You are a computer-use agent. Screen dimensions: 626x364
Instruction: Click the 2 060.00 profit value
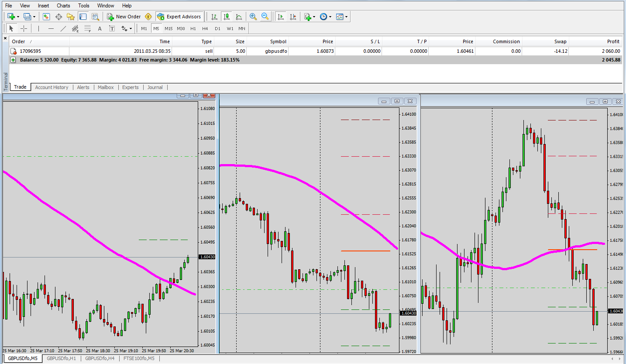coord(610,51)
